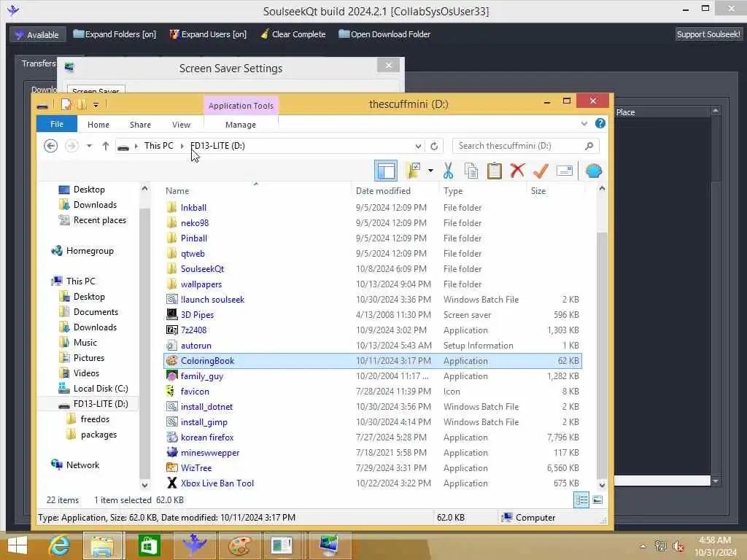
Task: Toggle Expand Folders [on] in SoulseekQt
Action: (115, 34)
